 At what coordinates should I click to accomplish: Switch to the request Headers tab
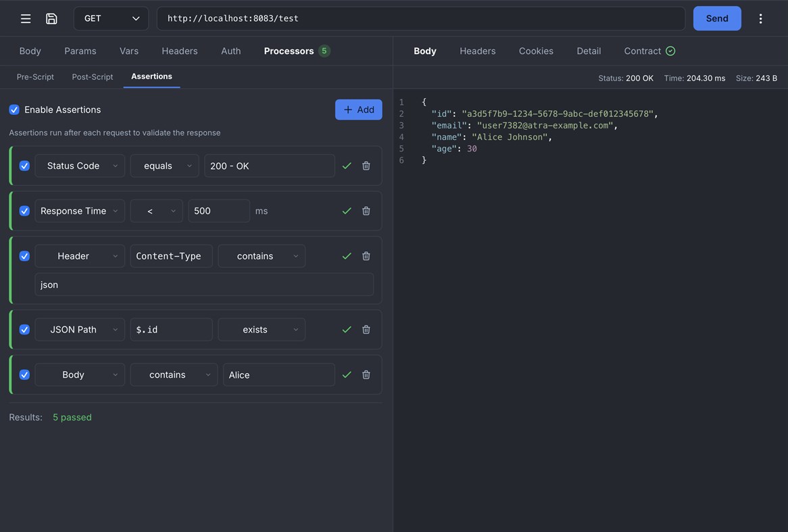point(179,51)
